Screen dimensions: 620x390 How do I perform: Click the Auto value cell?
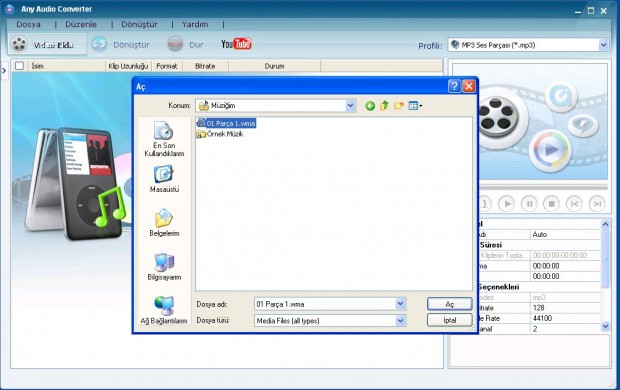pos(565,235)
